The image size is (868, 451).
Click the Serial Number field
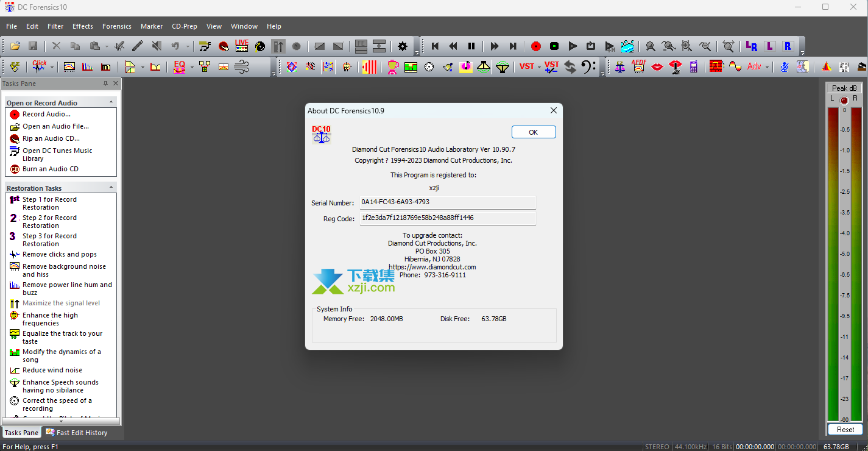[x=448, y=202]
